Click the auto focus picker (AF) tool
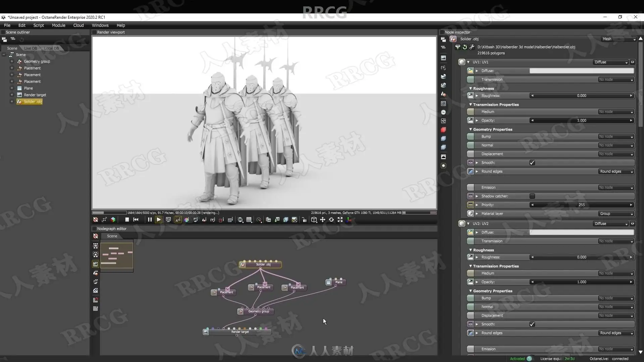The height and width of the screenshot is (362, 644). (x=178, y=220)
